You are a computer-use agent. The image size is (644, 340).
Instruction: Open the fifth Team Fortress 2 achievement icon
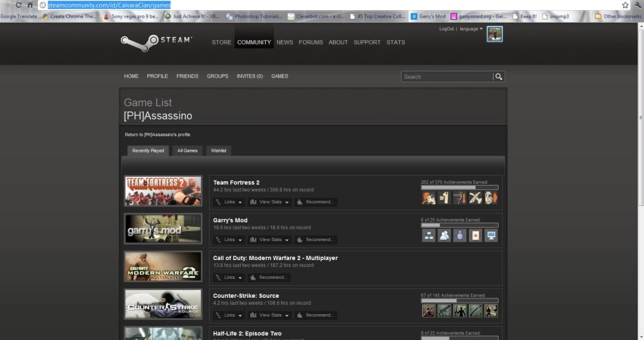pyautogui.click(x=491, y=198)
